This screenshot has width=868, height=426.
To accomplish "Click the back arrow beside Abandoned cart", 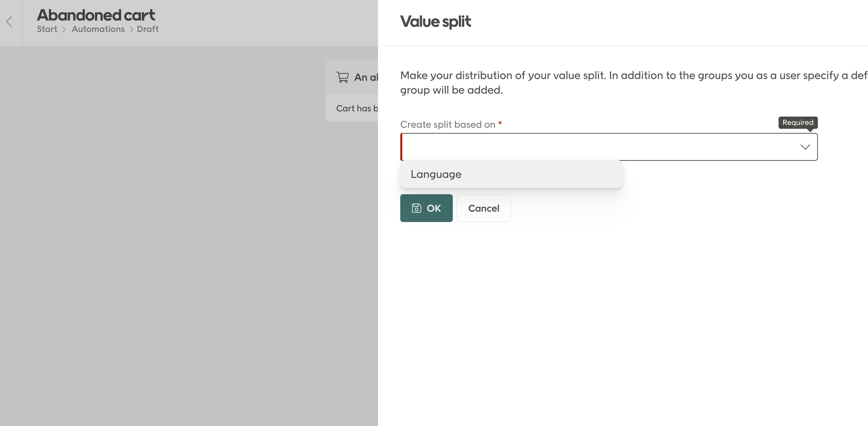I will 9,22.
